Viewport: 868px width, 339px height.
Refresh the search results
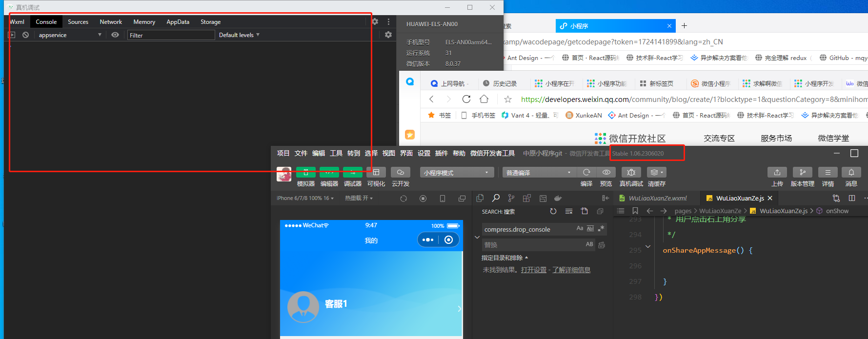point(553,211)
